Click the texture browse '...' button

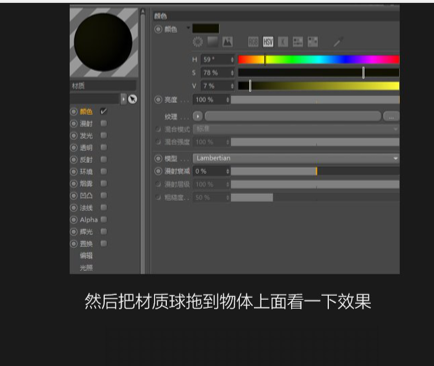391,117
